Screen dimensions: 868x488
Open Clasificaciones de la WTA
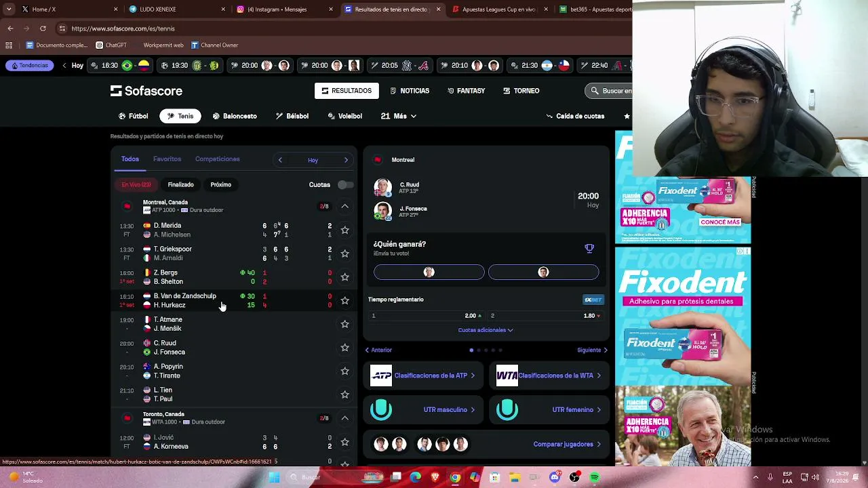point(549,375)
